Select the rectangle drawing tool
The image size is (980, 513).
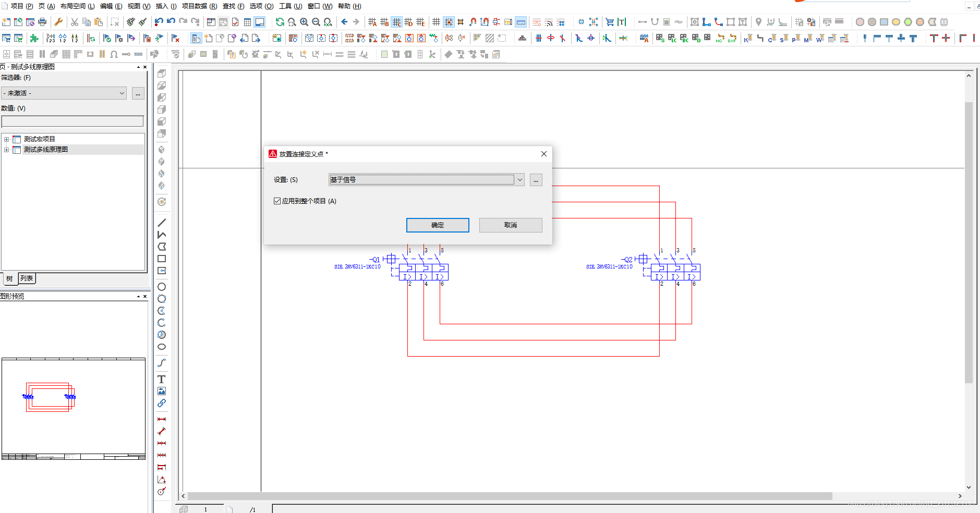162,259
